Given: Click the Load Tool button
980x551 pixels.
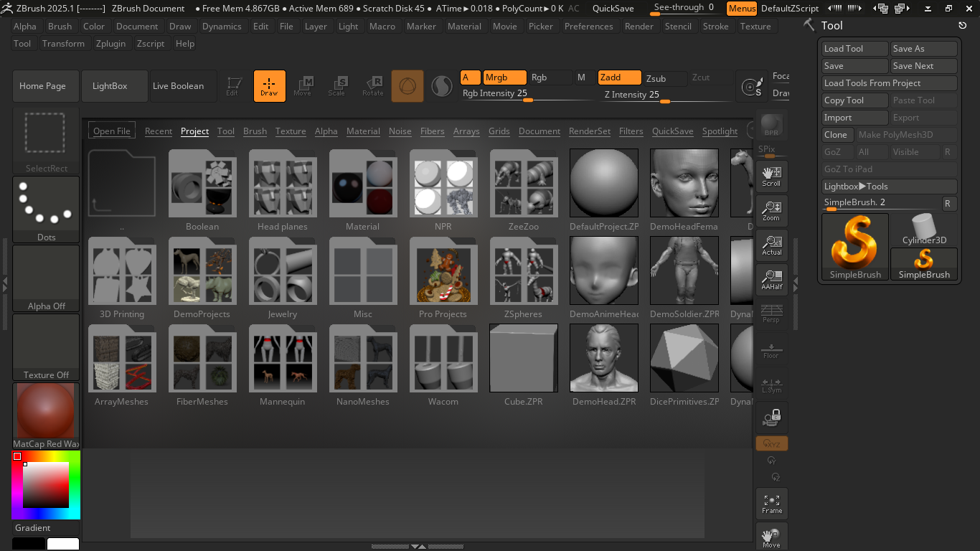Looking at the screenshot, I should 854,48.
